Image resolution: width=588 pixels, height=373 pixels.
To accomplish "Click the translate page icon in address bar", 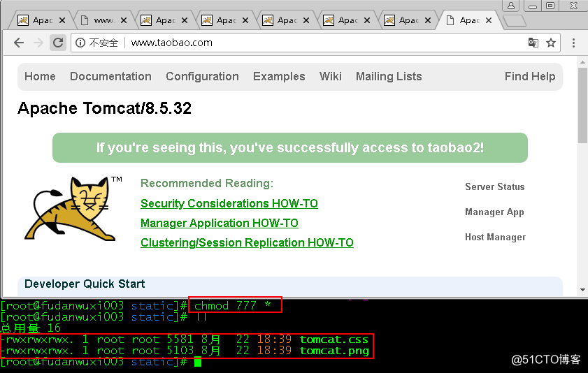I will pos(533,43).
